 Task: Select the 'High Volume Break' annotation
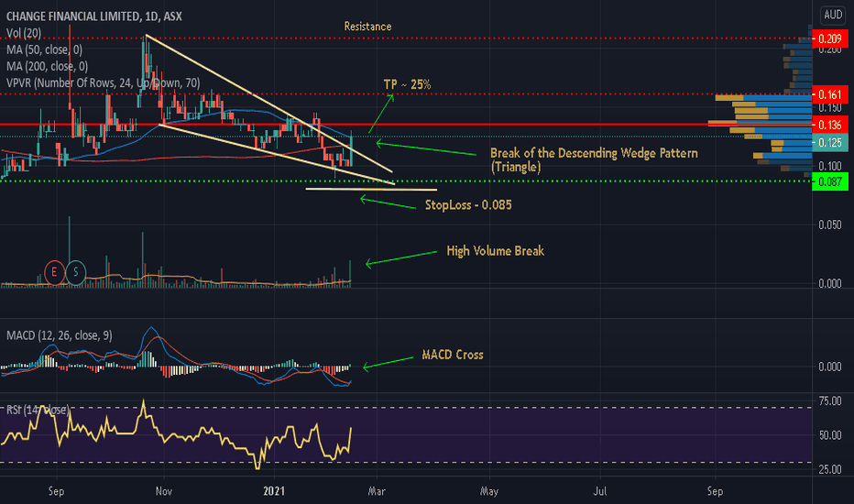[x=495, y=251]
